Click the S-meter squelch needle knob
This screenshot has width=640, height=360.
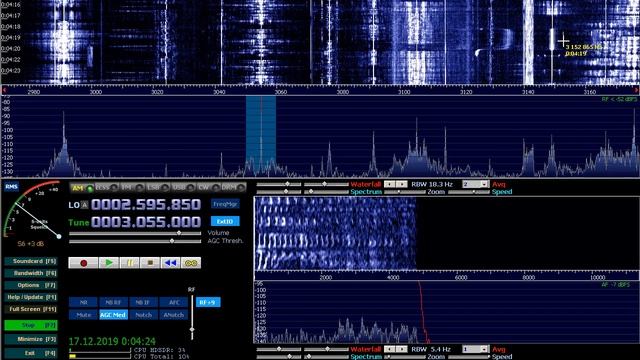pyautogui.click(x=59, y=236)
